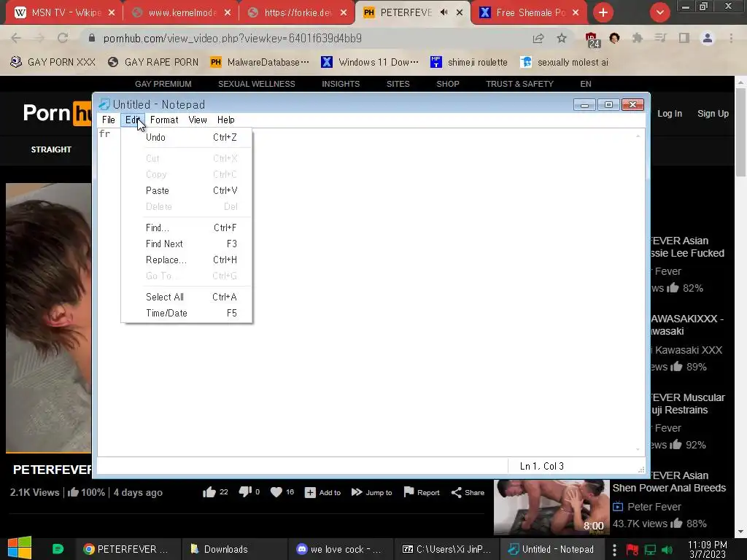This screenshot has height=560, width=747.
Task: Open the Windows 11 Dow... bookmark
Action: coord(370,63)
